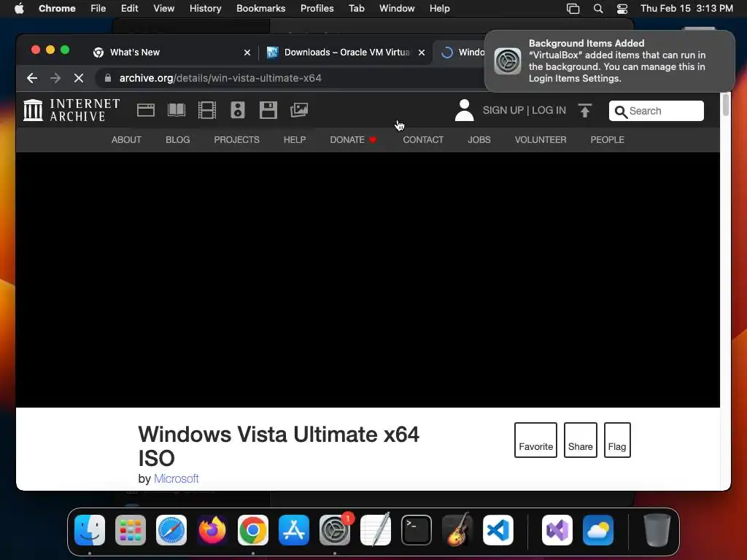Screen dimensions: 747x560
Task: Open the Web (Wayback) icon in archive header
Action: tap(146, 110)
